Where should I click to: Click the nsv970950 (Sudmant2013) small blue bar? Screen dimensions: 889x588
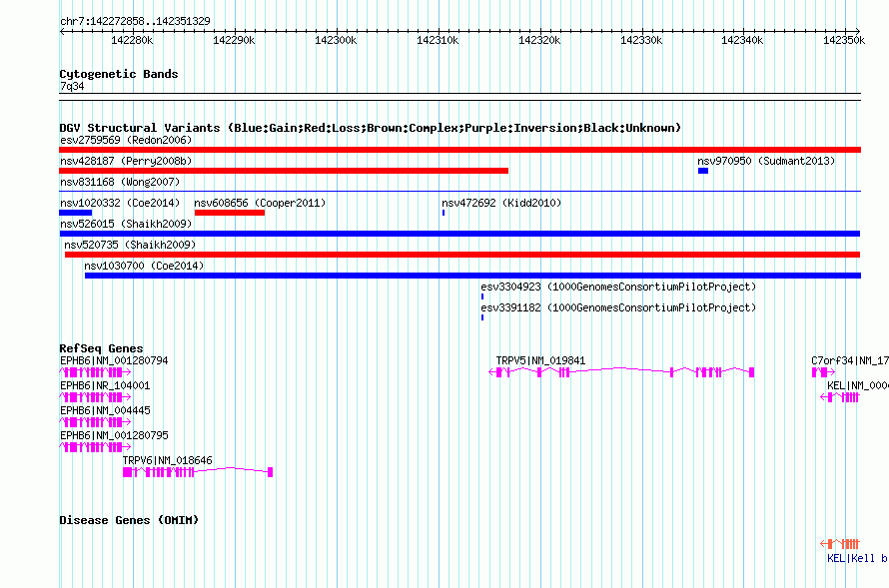tap(703, 171)
